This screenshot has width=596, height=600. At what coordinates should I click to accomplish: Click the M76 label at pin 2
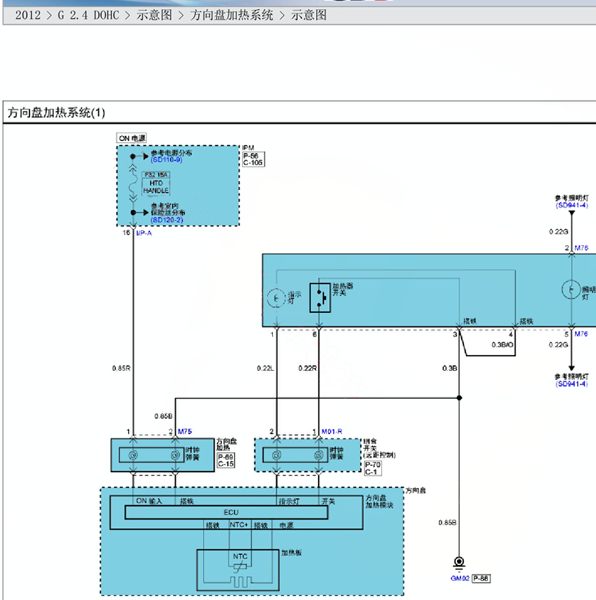tap(581, 248)
